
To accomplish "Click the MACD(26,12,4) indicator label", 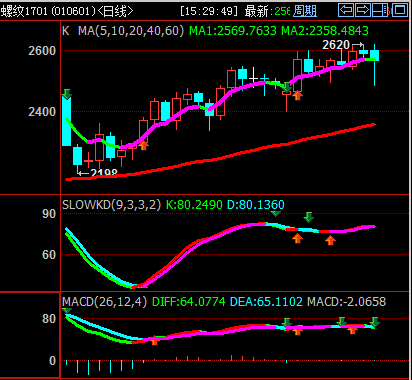I will click(x=104, y=302).
